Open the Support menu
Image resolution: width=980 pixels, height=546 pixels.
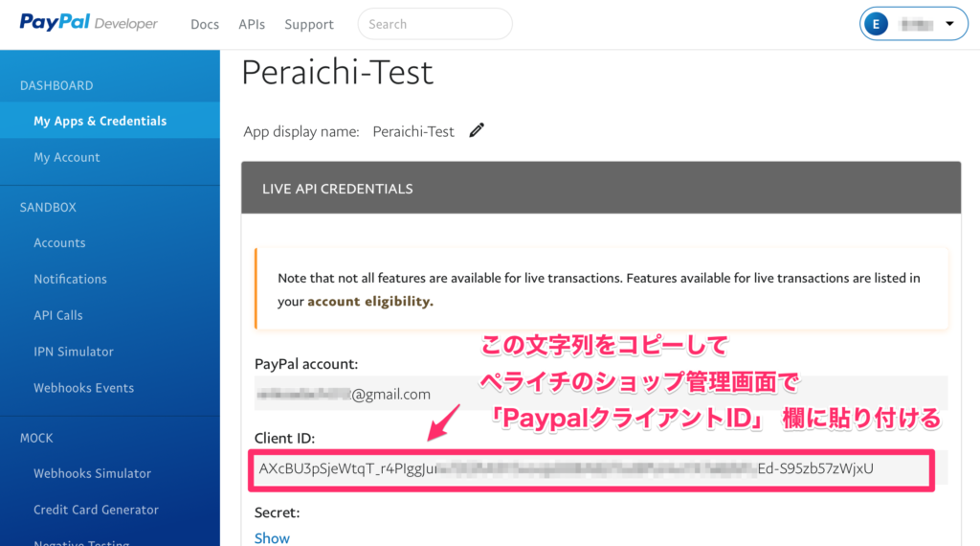pos(309,25)
